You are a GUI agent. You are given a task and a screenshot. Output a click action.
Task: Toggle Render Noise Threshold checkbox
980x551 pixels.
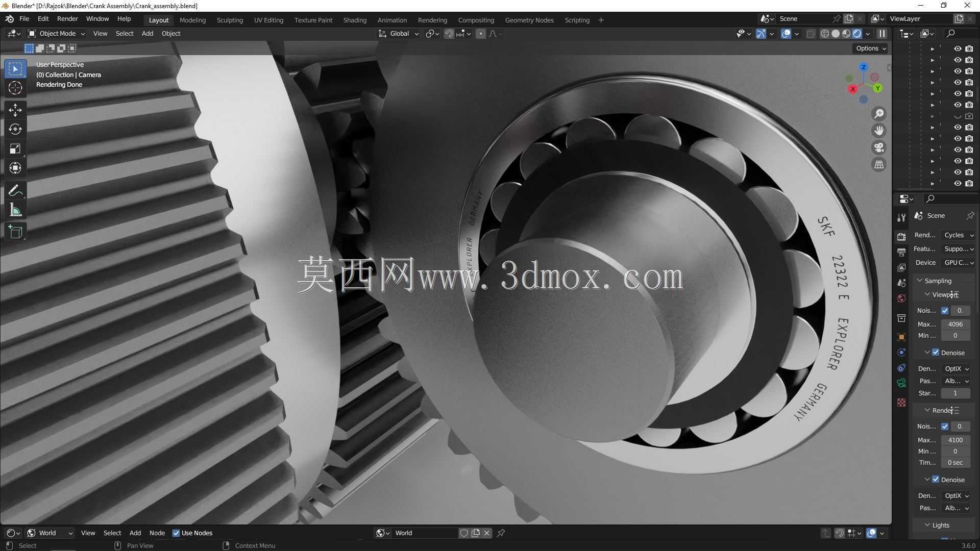click(x=945, y=427)
